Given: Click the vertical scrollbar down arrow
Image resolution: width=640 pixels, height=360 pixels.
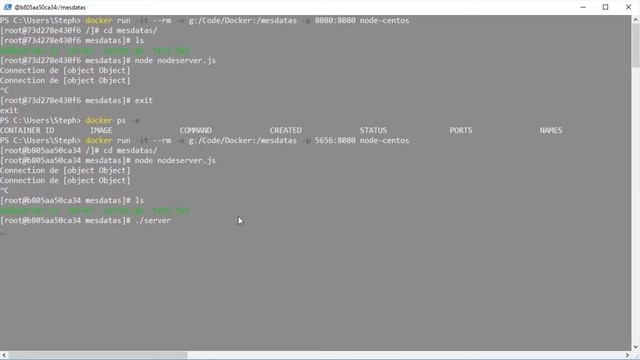Looking at the screenshot, I should 636,347.
